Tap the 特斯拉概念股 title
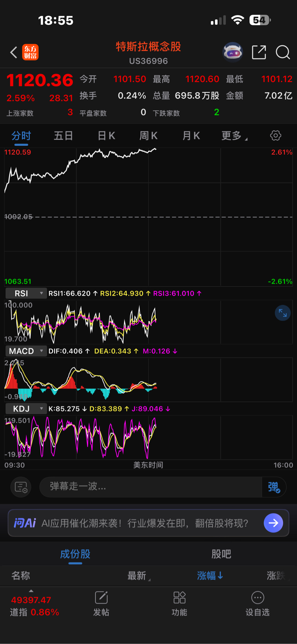297x644 pixels. click(x=148, y=47)
